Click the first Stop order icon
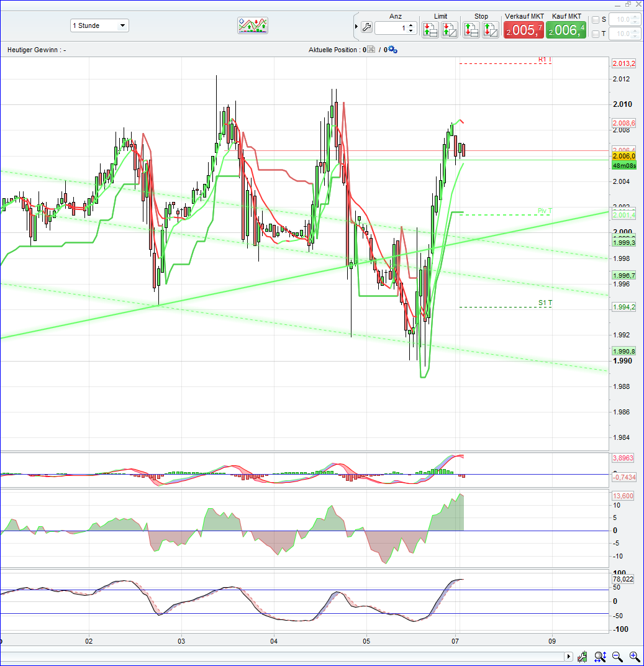Screen dimensions: 644x666 471,29
